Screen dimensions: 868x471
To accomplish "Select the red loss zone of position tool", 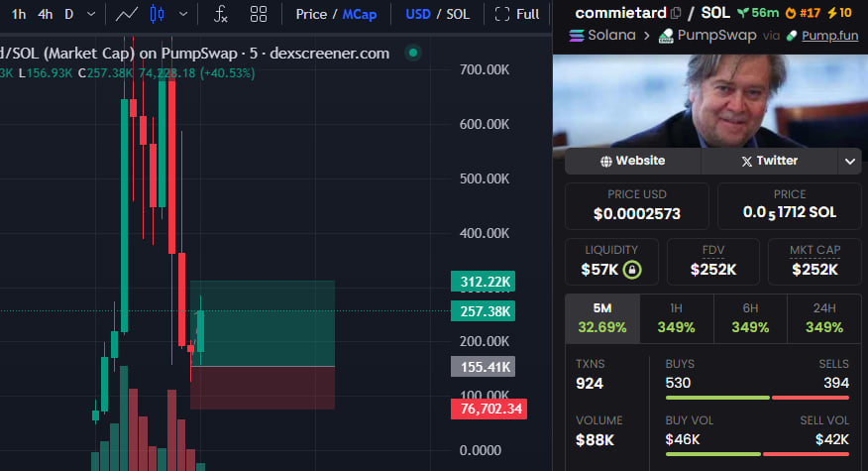I will click(263, 388).
